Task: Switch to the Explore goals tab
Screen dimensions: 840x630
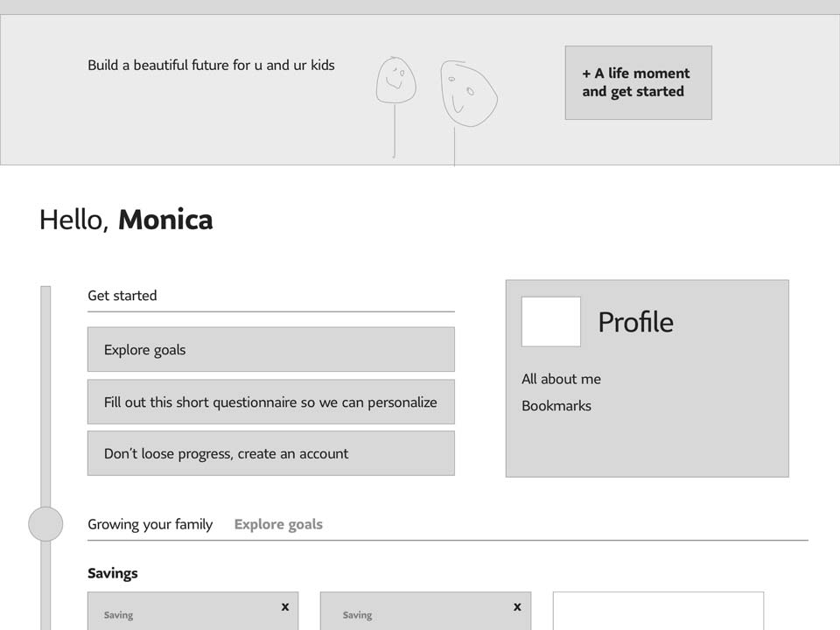Action: point(278,524)
